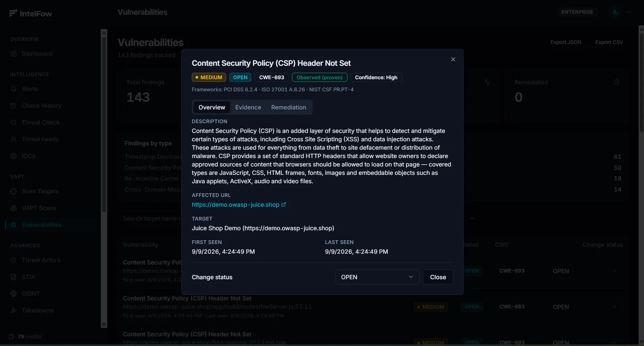Select Vulnerabilities bug icon in sidebar
The width and height of the screenshot is (644, 346).
[x=13, y=225]
